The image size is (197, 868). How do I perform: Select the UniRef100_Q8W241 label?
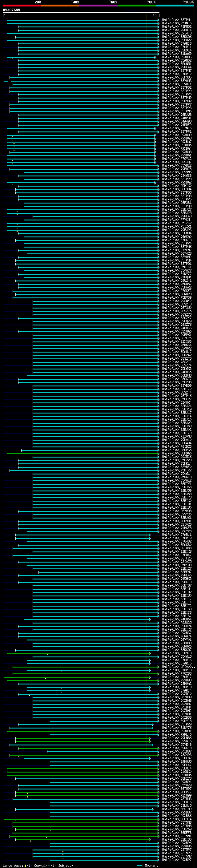pyautogui.click(x=176, y=281)
